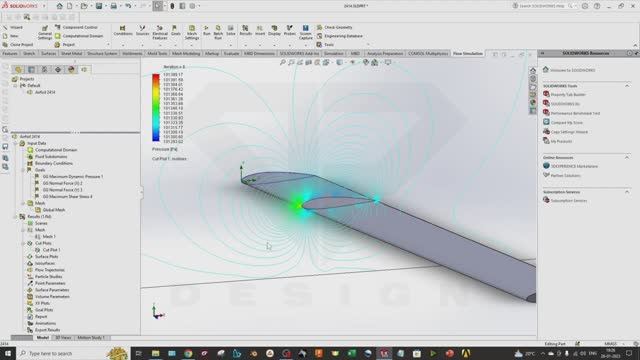Click the Solve ribbon icon

click(231, 31)
